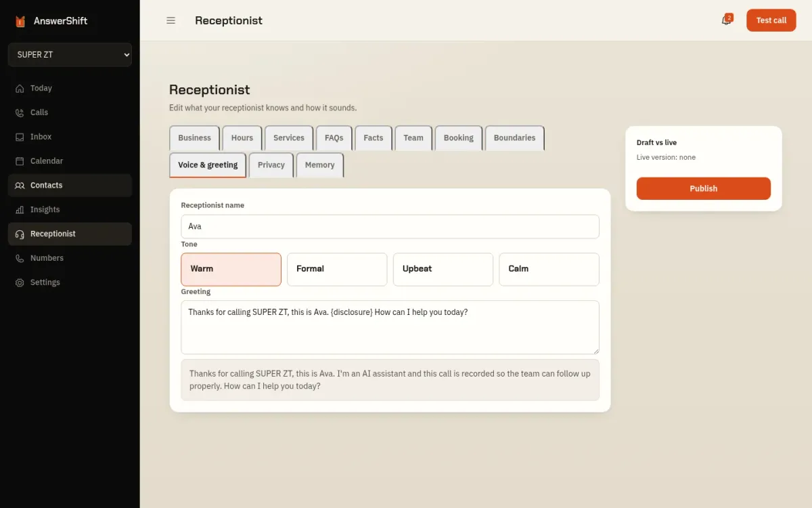
Task: Open Contacts in sidebar
Action: [70, 186]
